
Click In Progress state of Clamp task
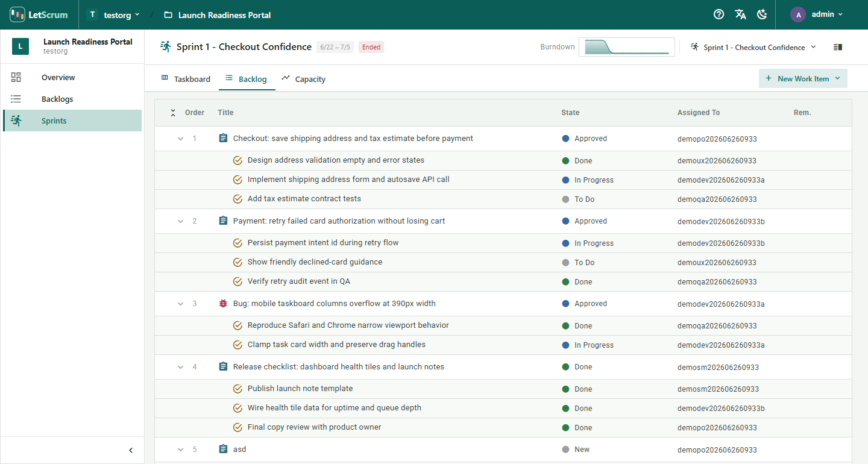[x=588, y=345]
